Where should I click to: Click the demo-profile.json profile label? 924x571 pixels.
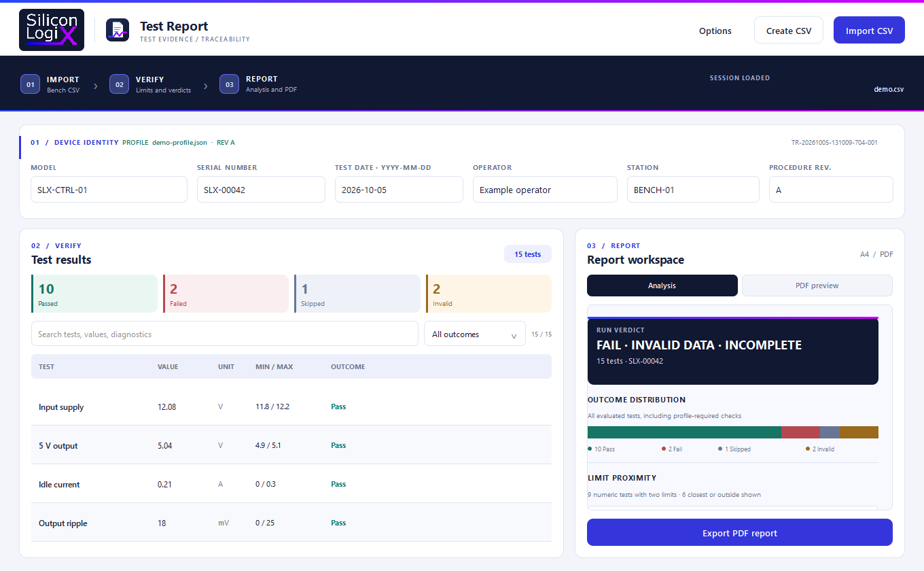pos(181,143)
